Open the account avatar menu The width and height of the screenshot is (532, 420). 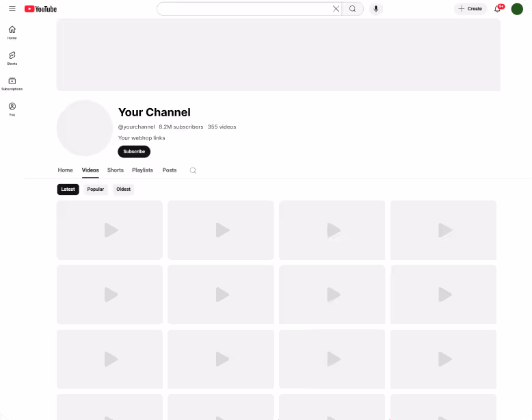(x=517, y=9)
